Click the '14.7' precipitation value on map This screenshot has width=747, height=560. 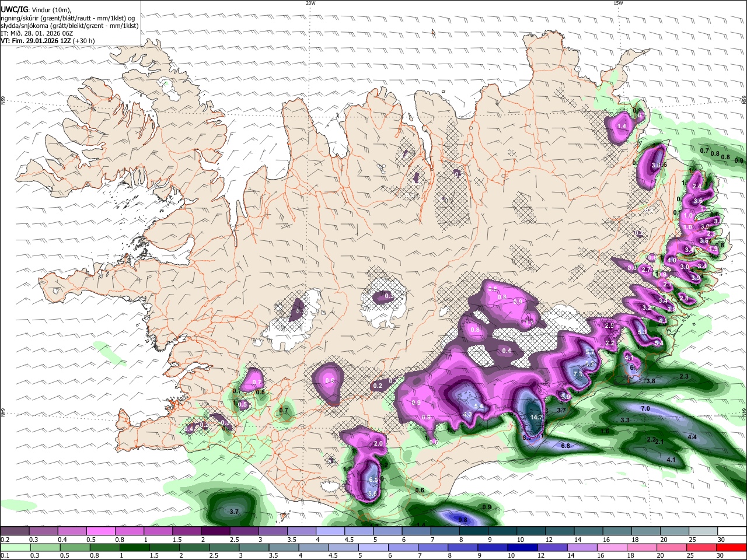[536, 418]
